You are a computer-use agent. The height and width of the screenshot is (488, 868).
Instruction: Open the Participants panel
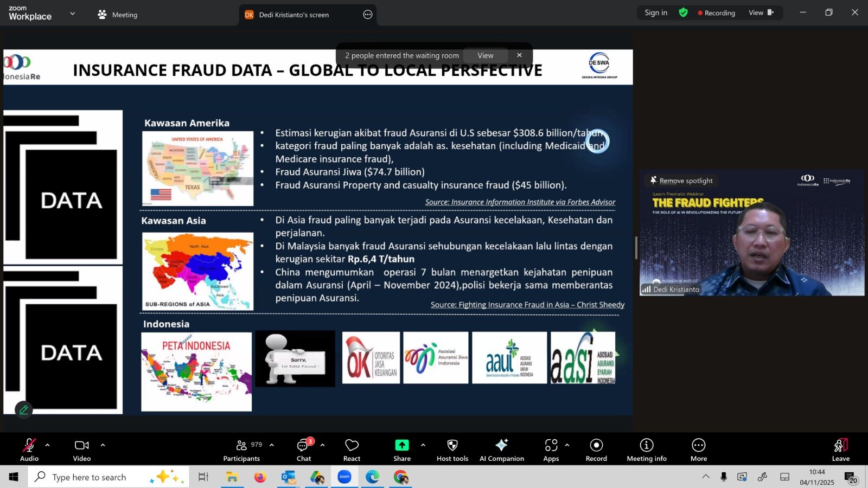click(x=241, y=450)
